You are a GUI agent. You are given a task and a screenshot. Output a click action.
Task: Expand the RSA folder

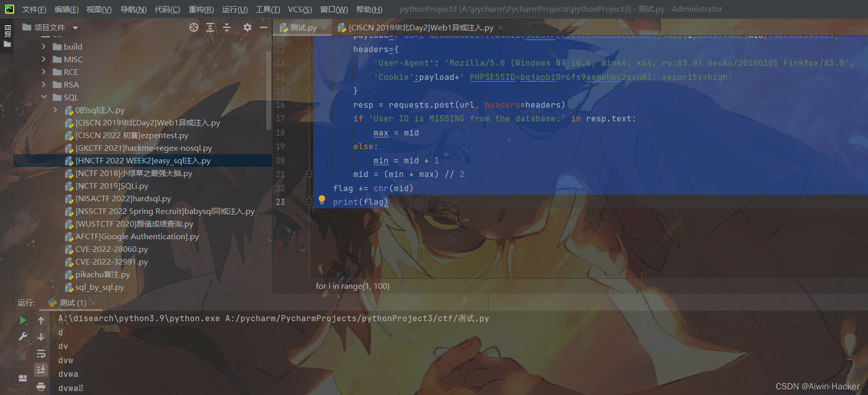click(44, 84)
